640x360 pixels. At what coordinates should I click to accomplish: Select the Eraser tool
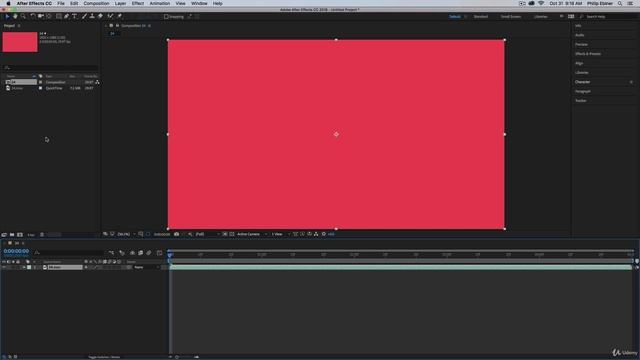pos(100,16)
